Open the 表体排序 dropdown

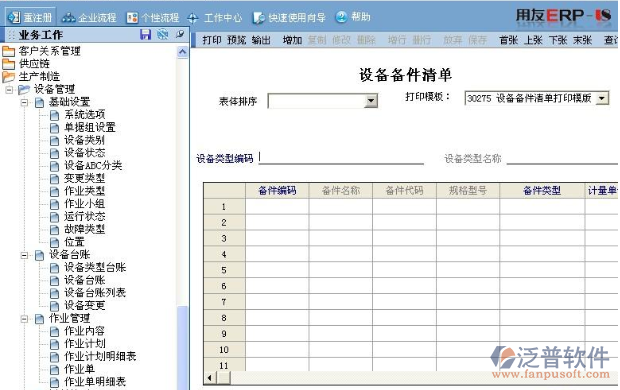click(x=370, y=101)
